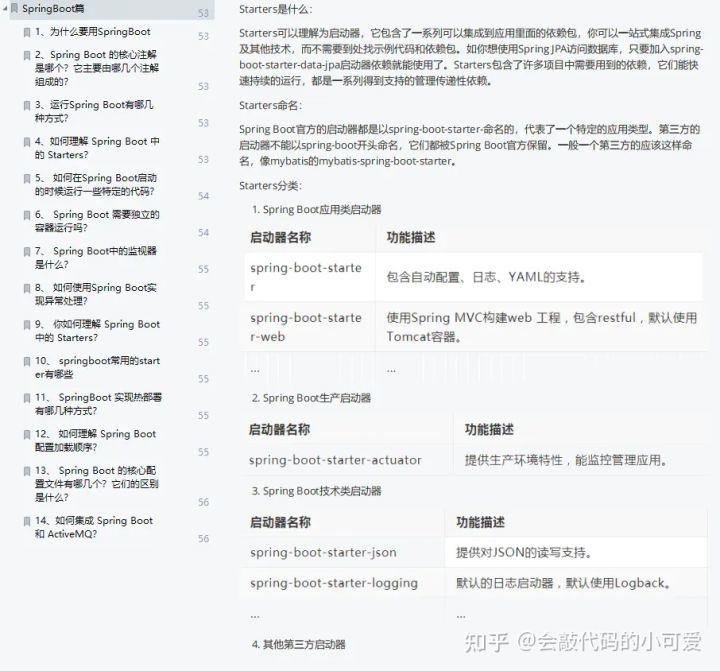Image resolution: width=720 pixels, height=671 pixels.
Task: Click bookmark icon beside springboot常用的starter有哪些
Action: (x=27, y=361)
